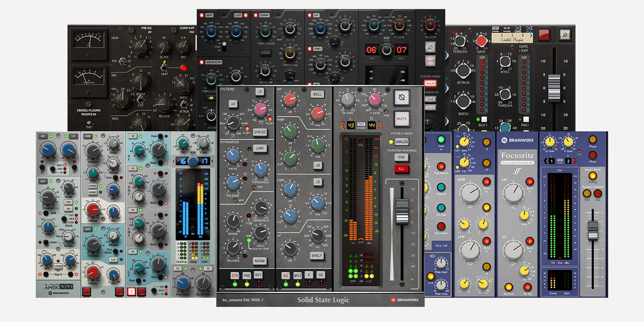Enable Fast Attack on the Focusrite ISA 130
Image resolution: width=644 pixels, height=322 pixels.
click(x=441, y=167)
